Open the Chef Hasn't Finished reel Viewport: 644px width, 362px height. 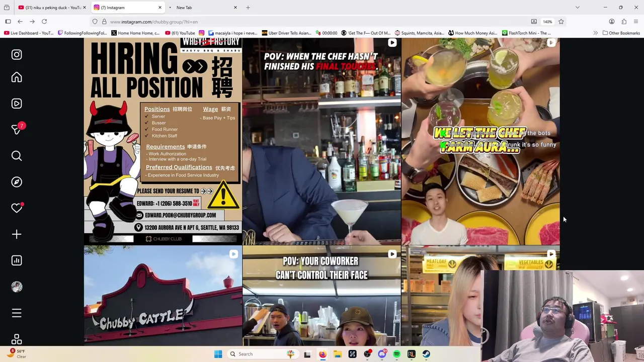(321, 141)
